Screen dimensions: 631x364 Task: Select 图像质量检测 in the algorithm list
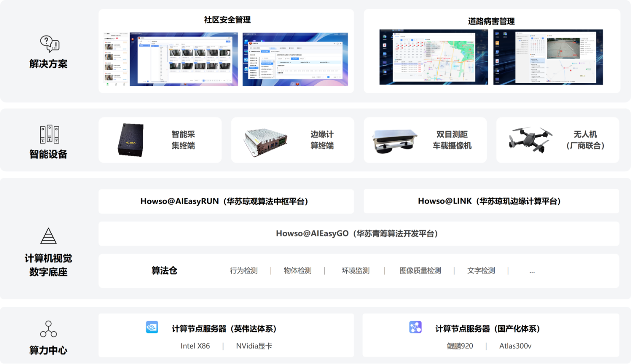(x=420, y=271)
